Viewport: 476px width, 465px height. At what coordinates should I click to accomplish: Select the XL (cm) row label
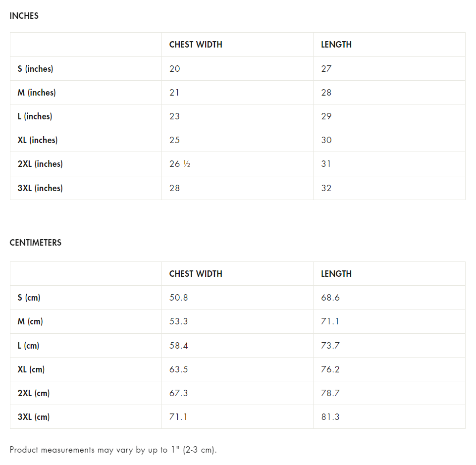pos(31,369)
